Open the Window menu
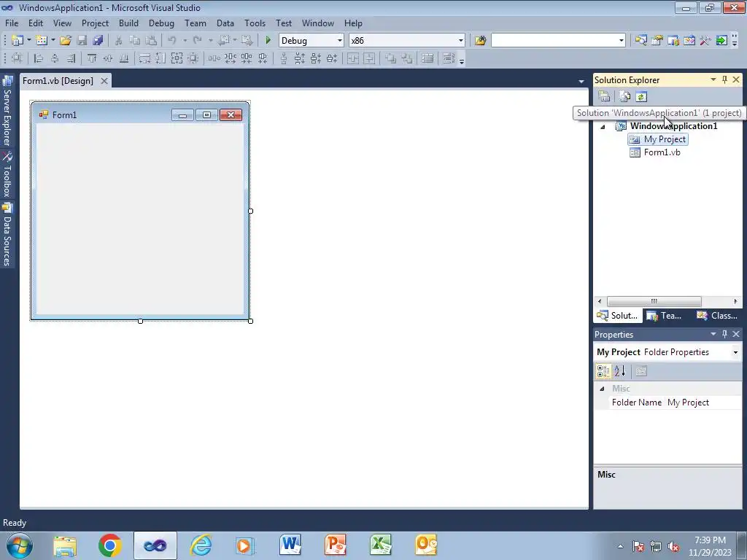747x560 pixels. coord(318,23)
